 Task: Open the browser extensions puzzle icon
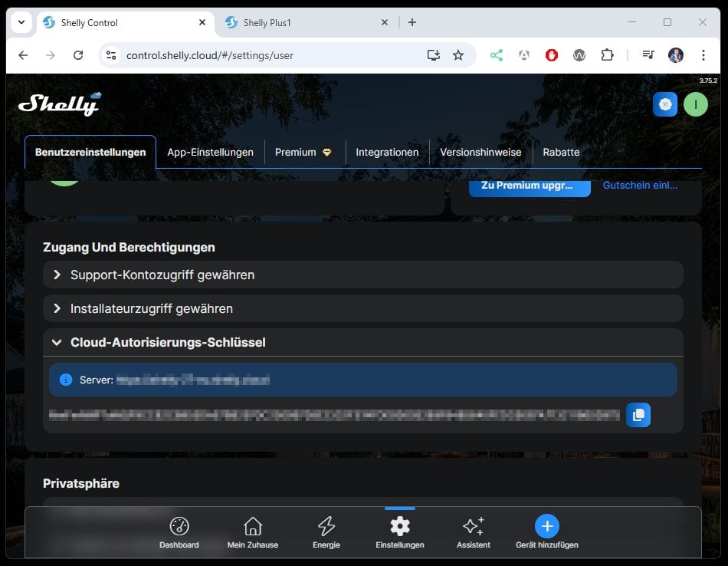tap(608, 55)
